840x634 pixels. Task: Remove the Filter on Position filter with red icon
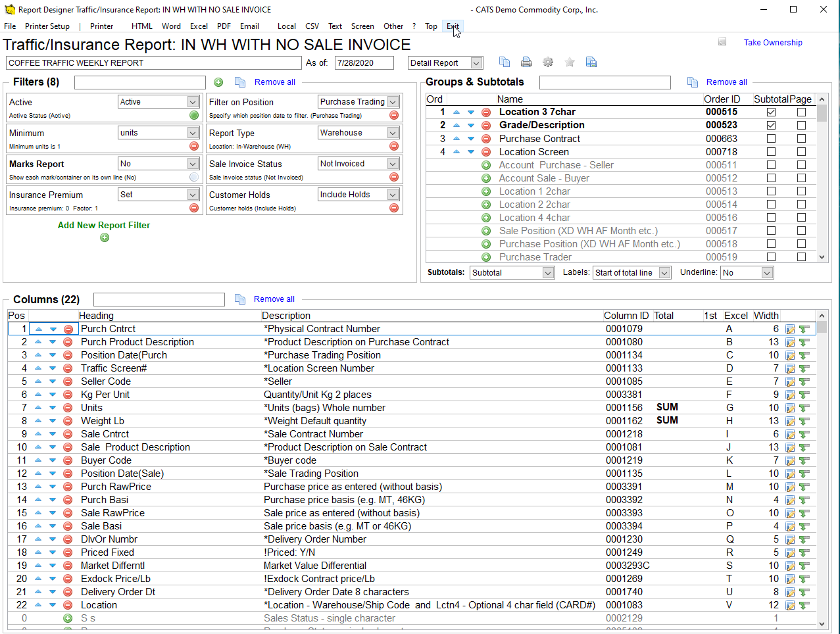pos(394,115)
